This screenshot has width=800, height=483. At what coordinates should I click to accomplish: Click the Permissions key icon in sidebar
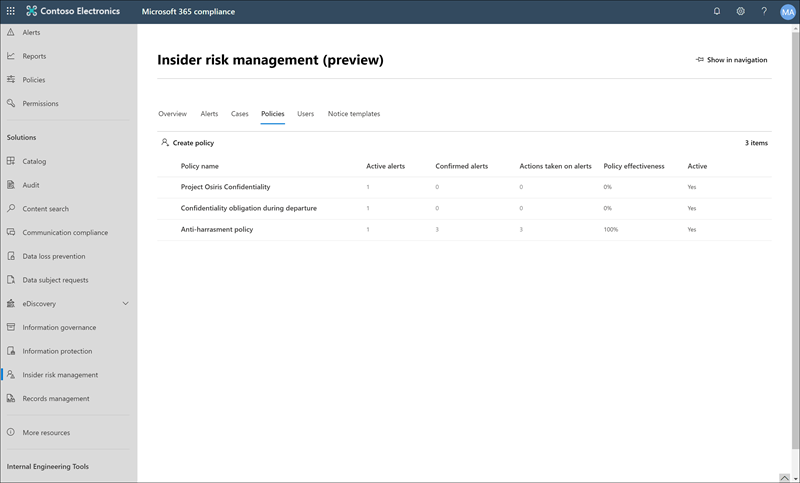pos(11,103)
